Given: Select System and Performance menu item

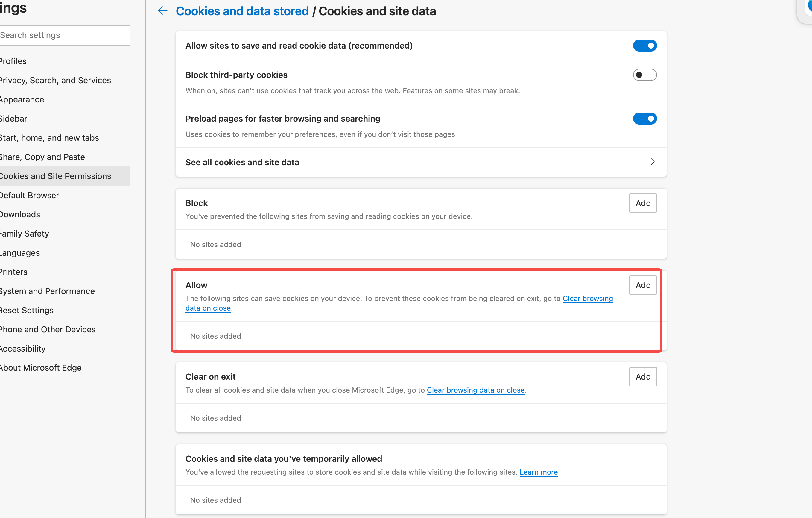Looking at the screenshot, I should (47, 291).
